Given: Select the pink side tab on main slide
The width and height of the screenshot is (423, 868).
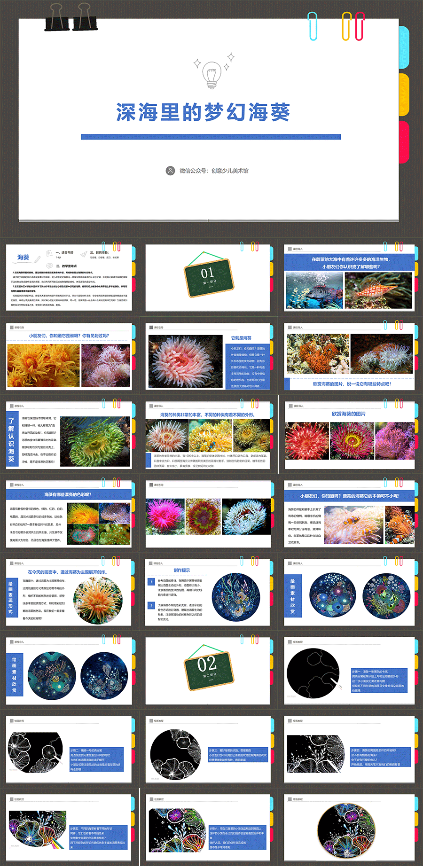Looking at the screenshot, I should pos(404,141).
